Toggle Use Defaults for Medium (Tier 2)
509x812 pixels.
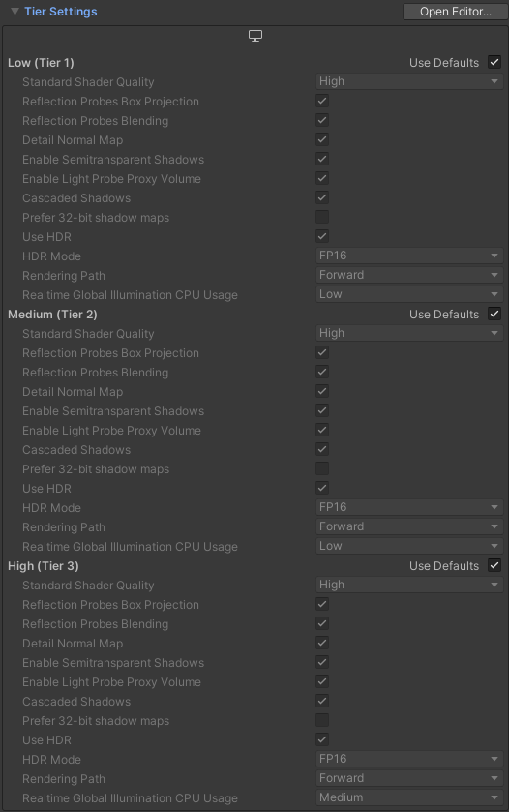click(x=494, y=315)
